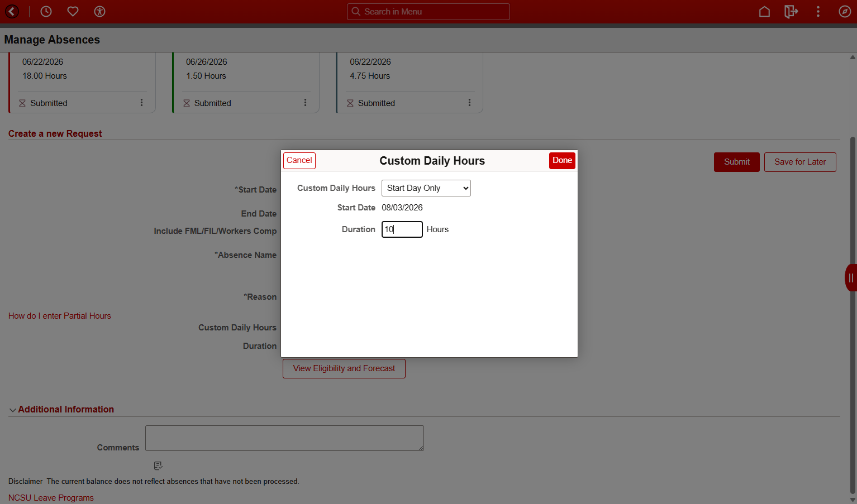Open Favorites heart icon
857x504 pixels.
coord(73,11)
